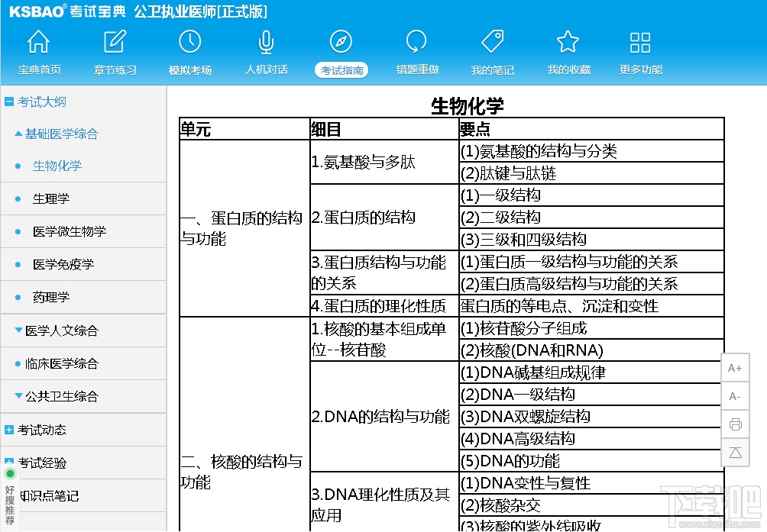Click the back-to-top arrow icon
This screenshot has width=767, height=532.
click(735, 453)
